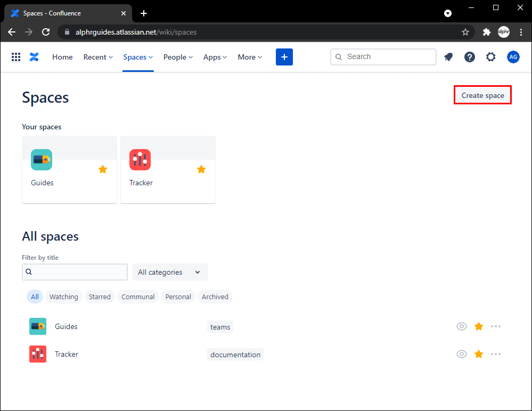Select the All filter chip
532x411 pixels.
point(35,297)
